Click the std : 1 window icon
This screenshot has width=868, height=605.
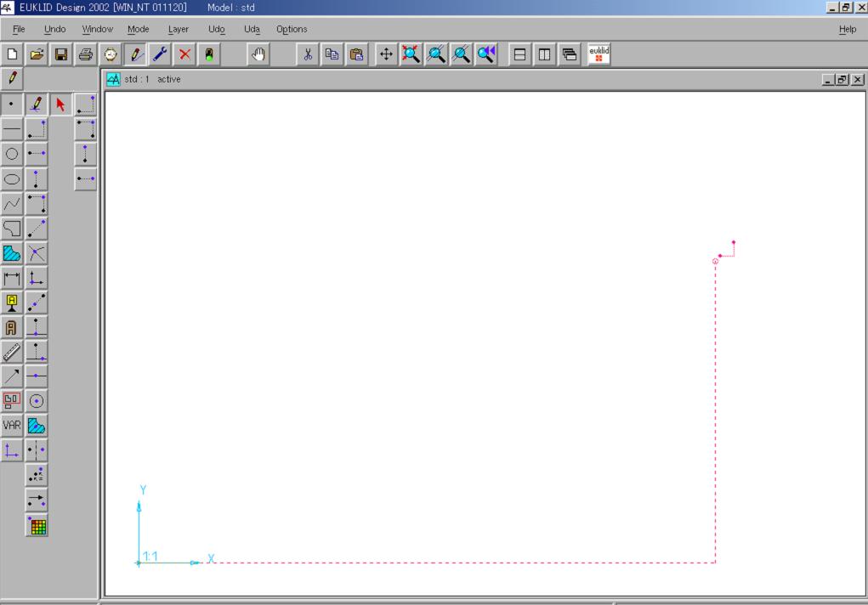click(x=113, y=79)
